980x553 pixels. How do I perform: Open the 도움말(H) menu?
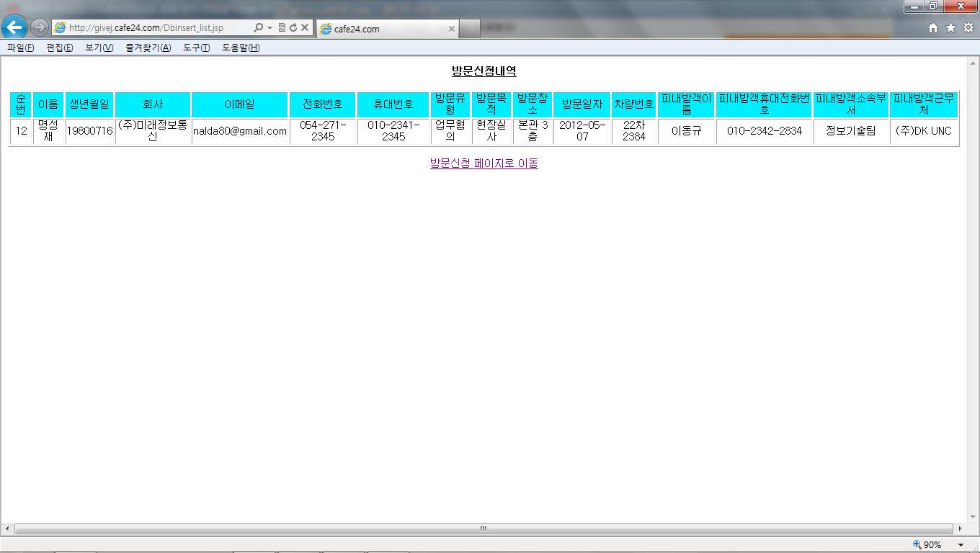pyautogui.click(x=241, y=48)
